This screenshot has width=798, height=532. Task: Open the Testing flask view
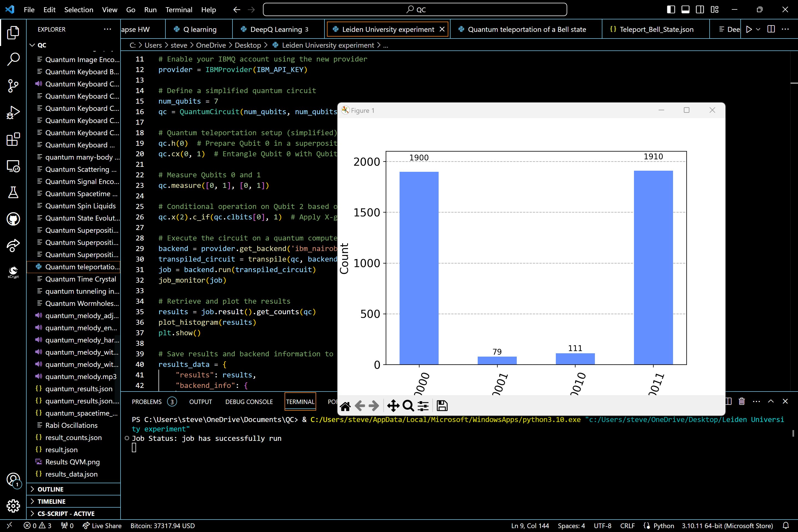coord(13,192)
